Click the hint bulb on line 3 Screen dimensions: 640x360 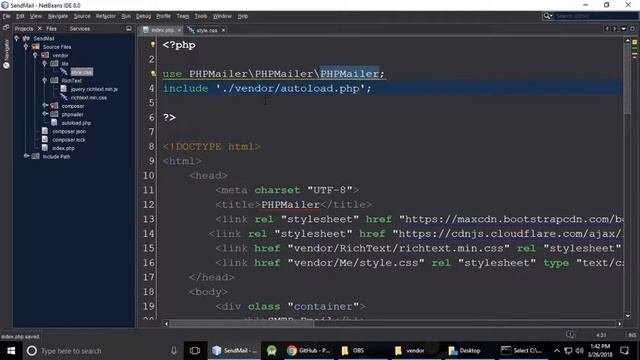(153, 73)
